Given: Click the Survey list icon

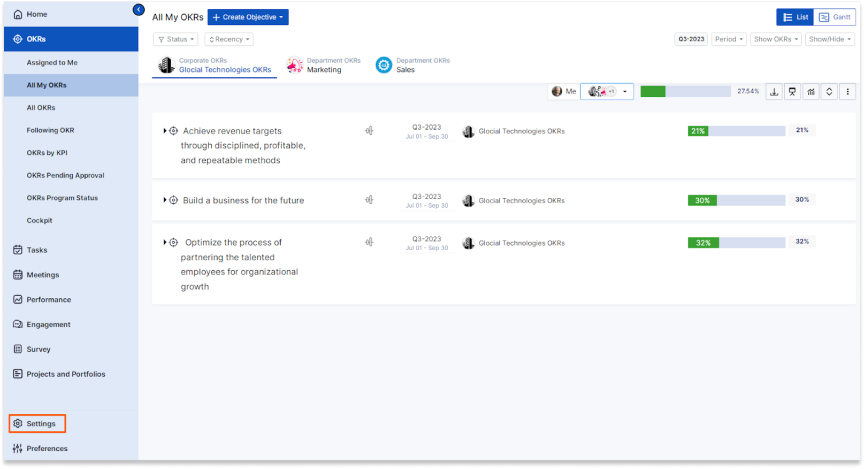Looking at the screenshot, I should click(18, 349).
